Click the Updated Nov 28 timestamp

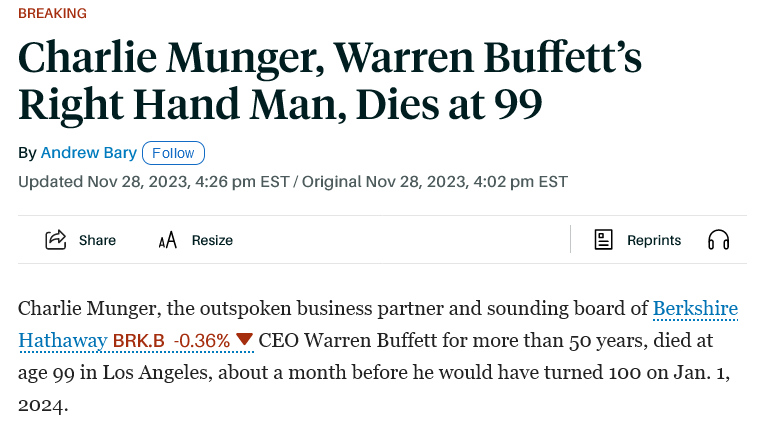coord(154,182)
